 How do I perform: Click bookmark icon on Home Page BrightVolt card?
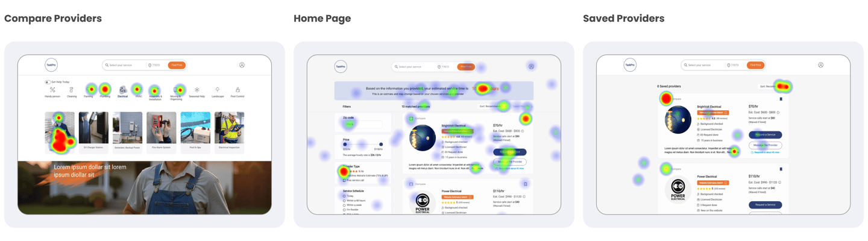(526, 119)
